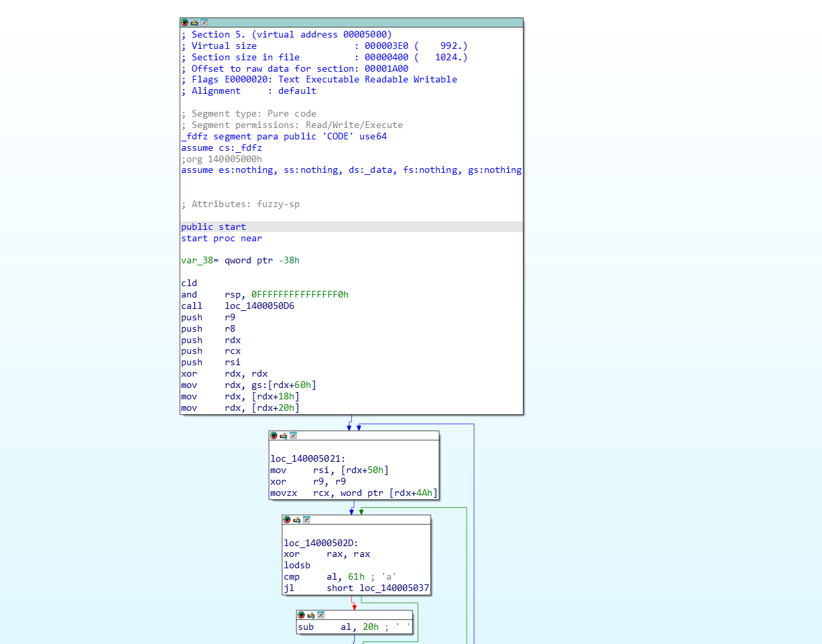Click the 'xor rax, rax' instruction
822x644 pixels.
tap(327, 554)
